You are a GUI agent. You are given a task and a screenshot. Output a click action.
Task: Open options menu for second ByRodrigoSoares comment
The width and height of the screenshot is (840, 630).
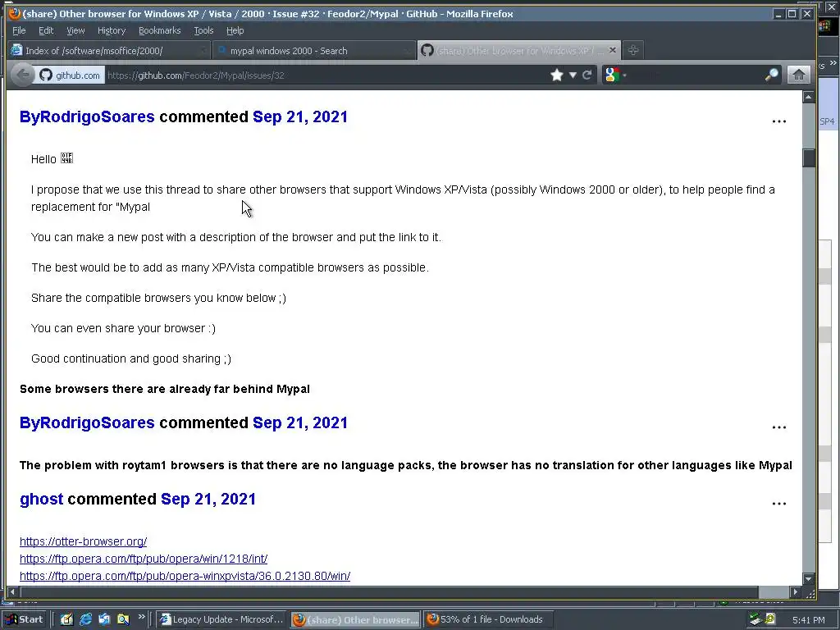pos(779,427)
